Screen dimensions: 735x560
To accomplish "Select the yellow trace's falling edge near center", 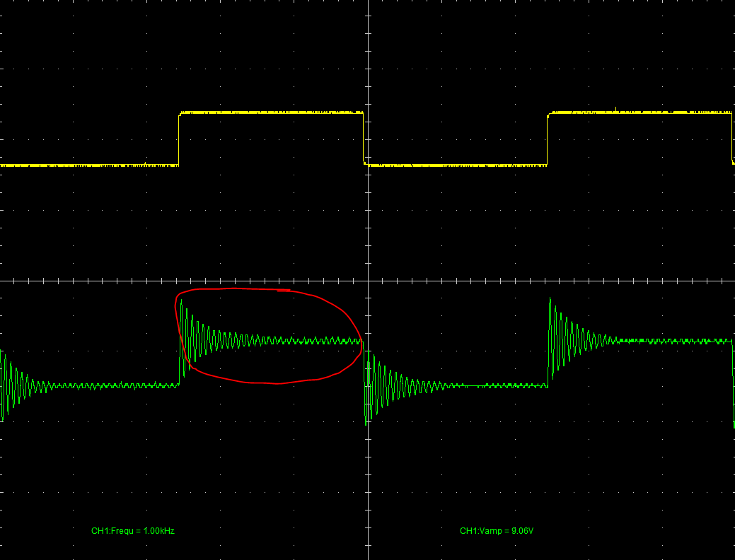I will [364, 139].
